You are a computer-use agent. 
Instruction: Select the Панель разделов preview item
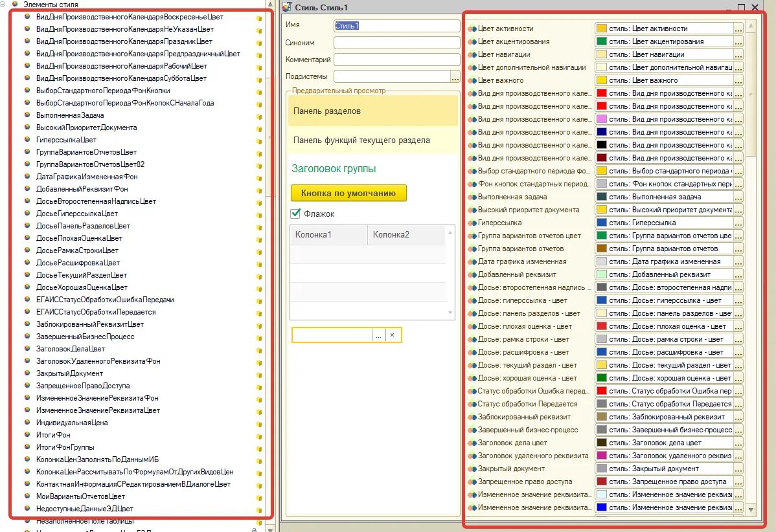pyautogui.click(x=373, y=111)
